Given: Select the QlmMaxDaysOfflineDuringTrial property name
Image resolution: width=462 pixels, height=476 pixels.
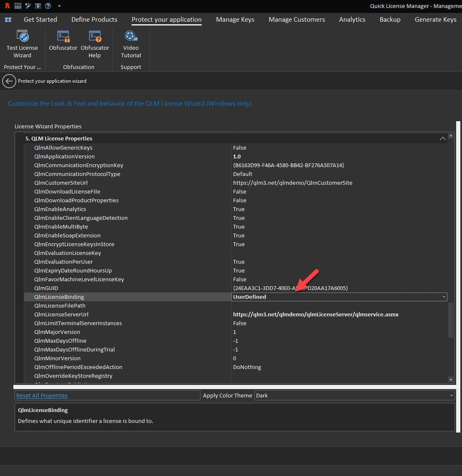Looking at the screenshot, I should (x=74, y=350).
